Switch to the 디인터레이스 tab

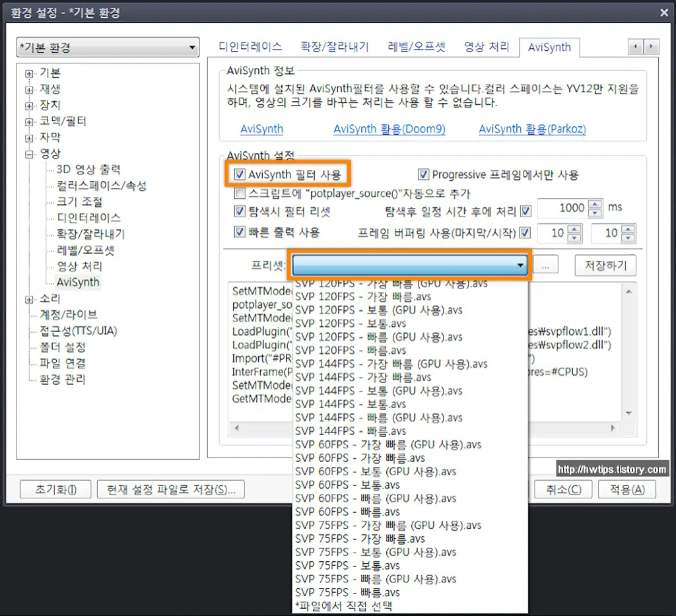(x=250, y=47)
